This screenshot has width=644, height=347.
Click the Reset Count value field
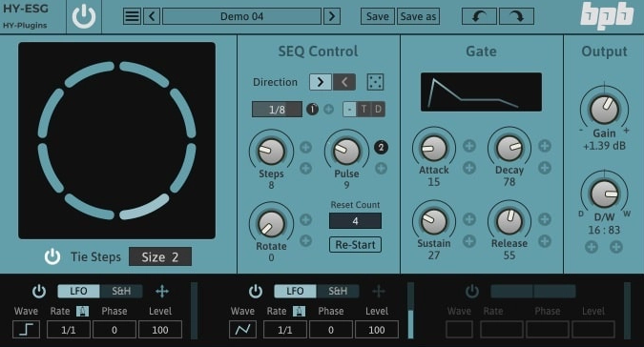point(355,221)
